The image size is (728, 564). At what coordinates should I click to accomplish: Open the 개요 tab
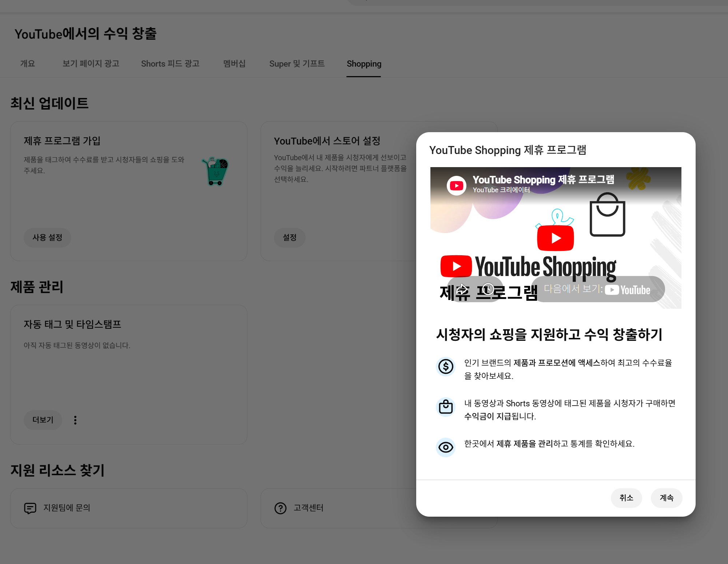point(28,64)
